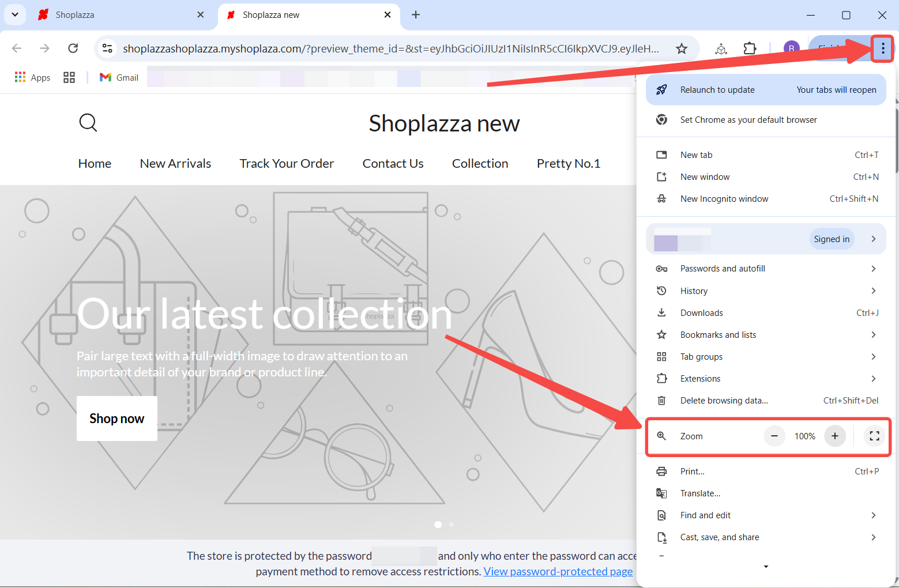The height and width of the screenshot is (588, 899).
Task: Increase zoom with plus button
Action: 835,436
